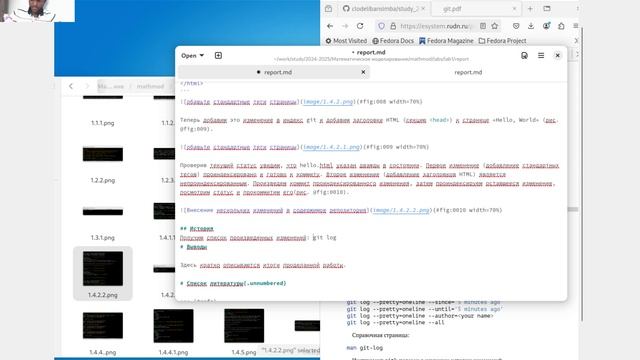Click the search document icon in editor header

click(x=524, y=56)
